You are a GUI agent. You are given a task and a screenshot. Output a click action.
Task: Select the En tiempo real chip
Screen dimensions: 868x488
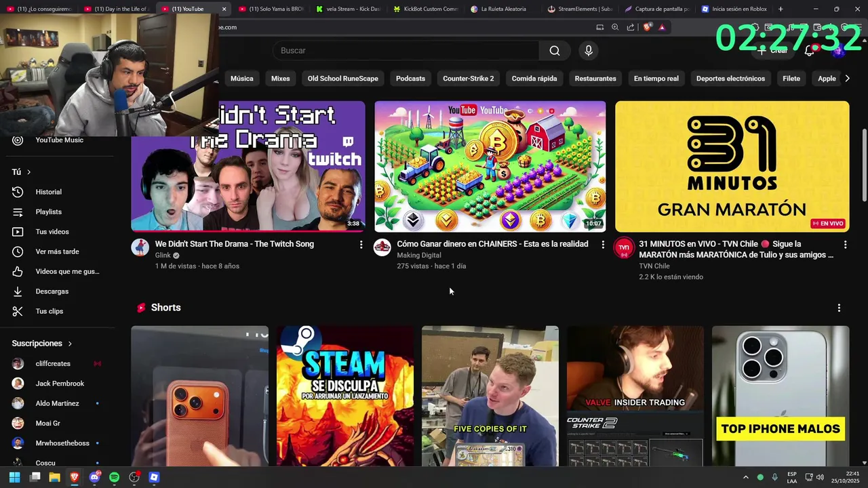pyautogui.click(x=656, y=79)
